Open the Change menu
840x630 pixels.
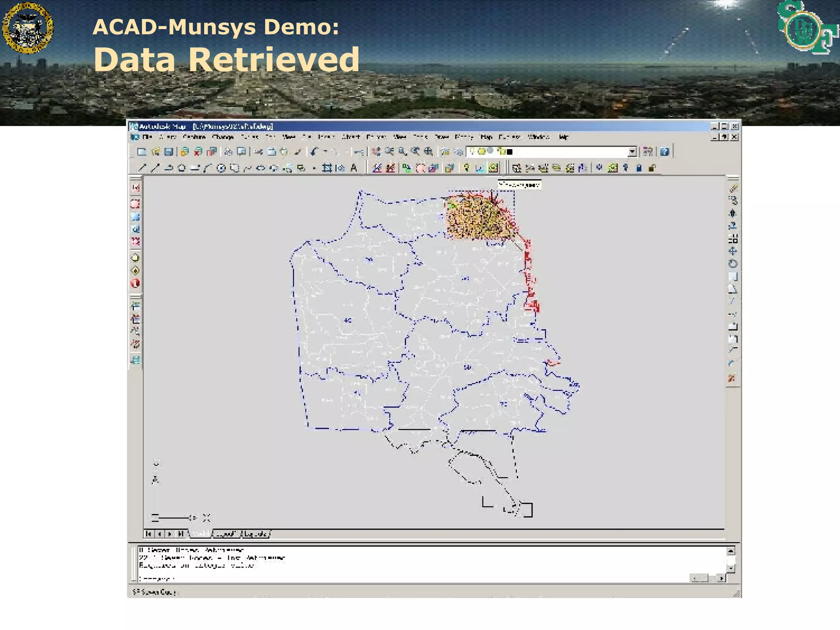223,137
